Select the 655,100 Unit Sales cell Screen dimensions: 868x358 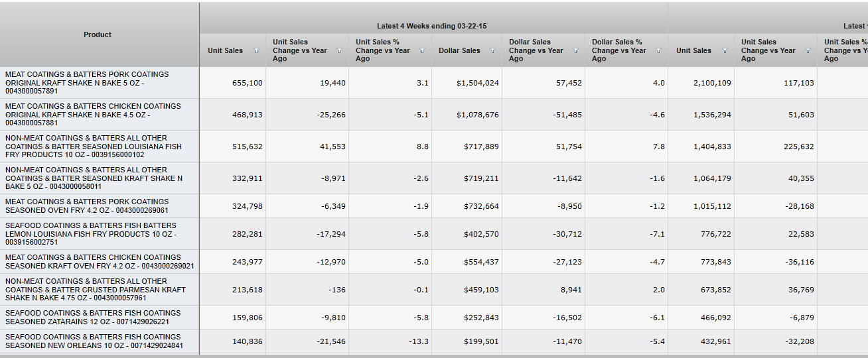pos(247,83)
